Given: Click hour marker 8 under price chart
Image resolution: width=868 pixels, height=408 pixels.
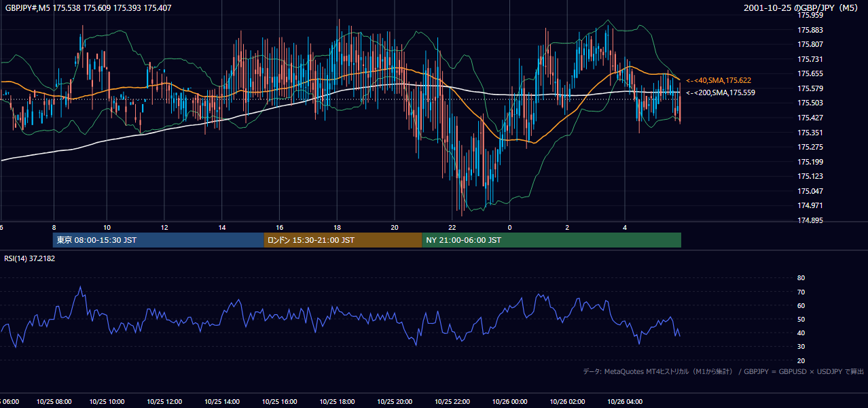Looking at the screenshot, I should (x=54, y=227).
